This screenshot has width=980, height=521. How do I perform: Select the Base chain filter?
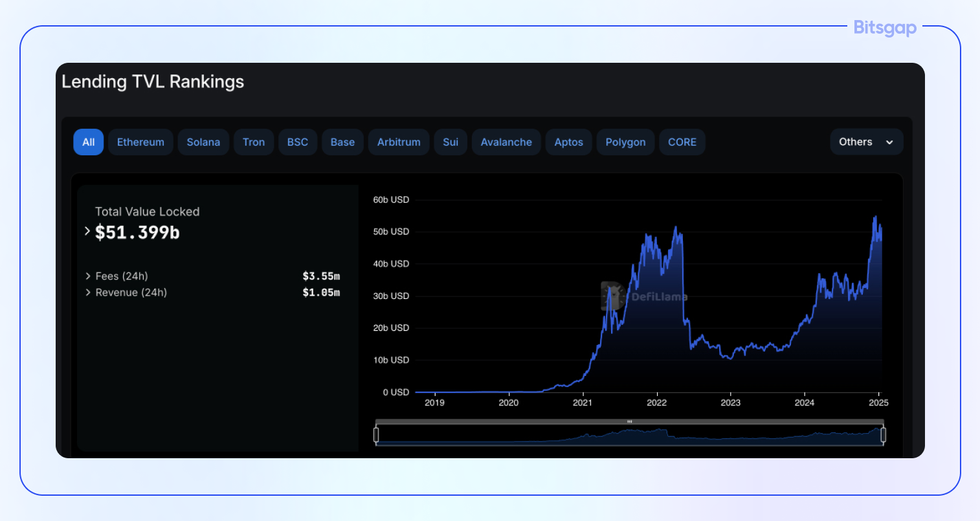point(342,142)
